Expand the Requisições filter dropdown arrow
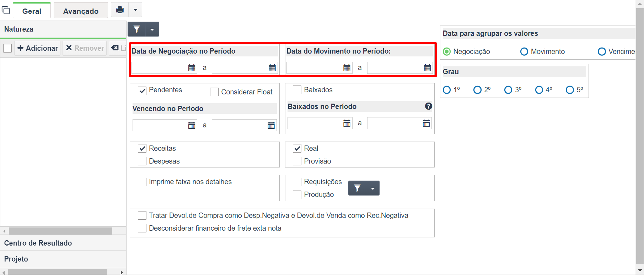 (x=372, y=188)
